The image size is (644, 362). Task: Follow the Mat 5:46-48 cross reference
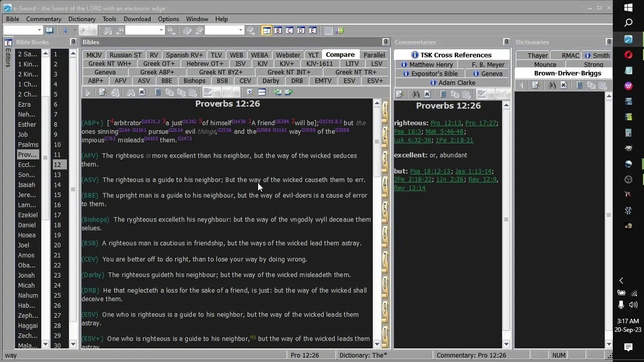click(x=444, y=131)
